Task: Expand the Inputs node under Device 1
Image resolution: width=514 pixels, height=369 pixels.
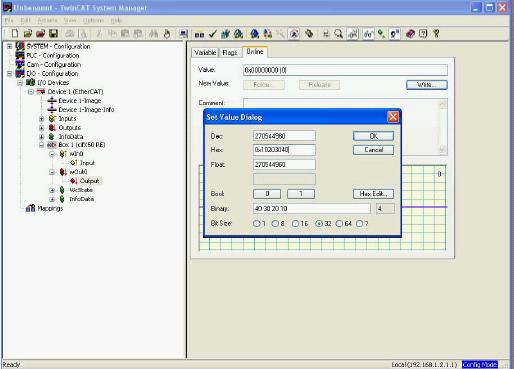Action: 42,118
